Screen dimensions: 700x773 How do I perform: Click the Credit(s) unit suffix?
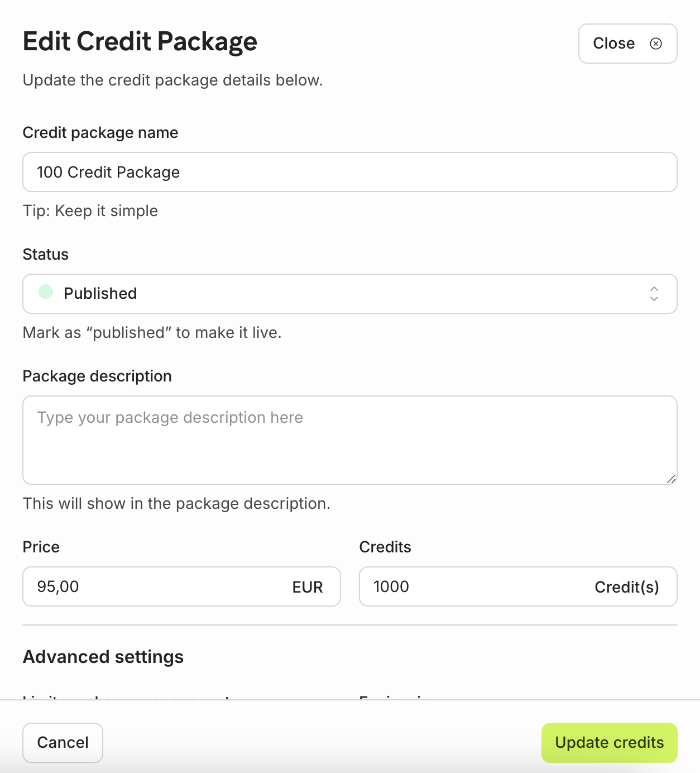tap(626, 587)
